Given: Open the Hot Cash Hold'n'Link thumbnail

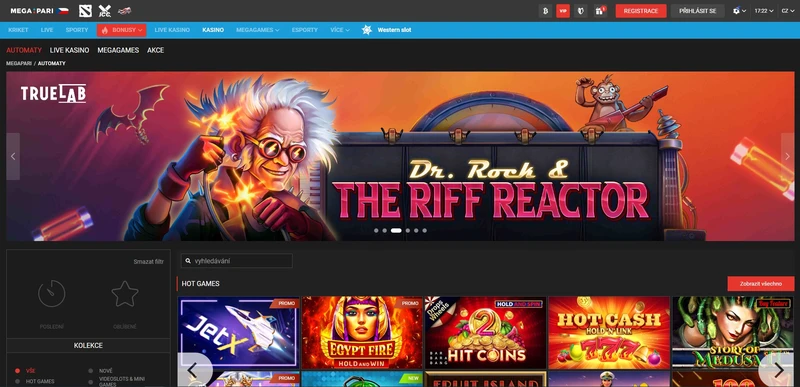Looking at the screenshot, I should 609,332.
